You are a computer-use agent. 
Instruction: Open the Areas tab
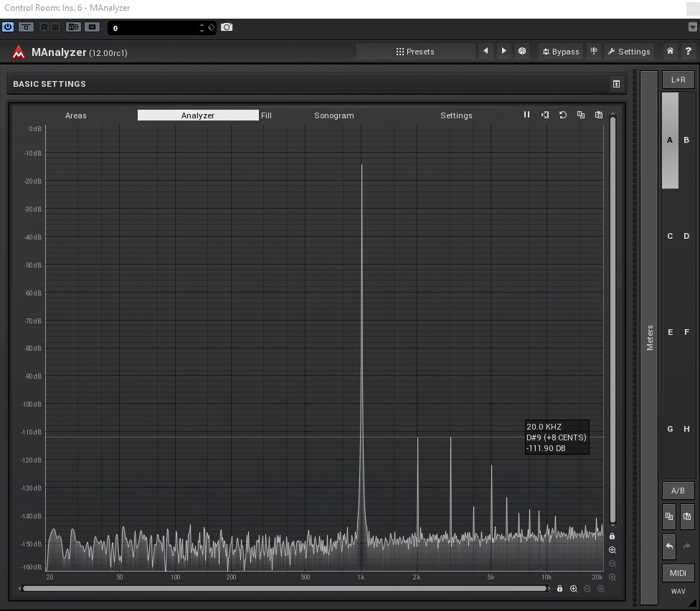(x=75, y=115)
